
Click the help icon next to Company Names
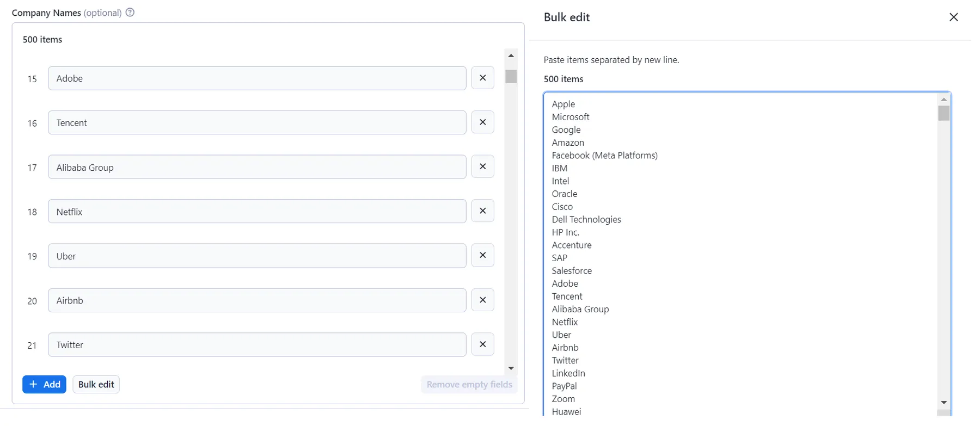[x=130, y=13]
